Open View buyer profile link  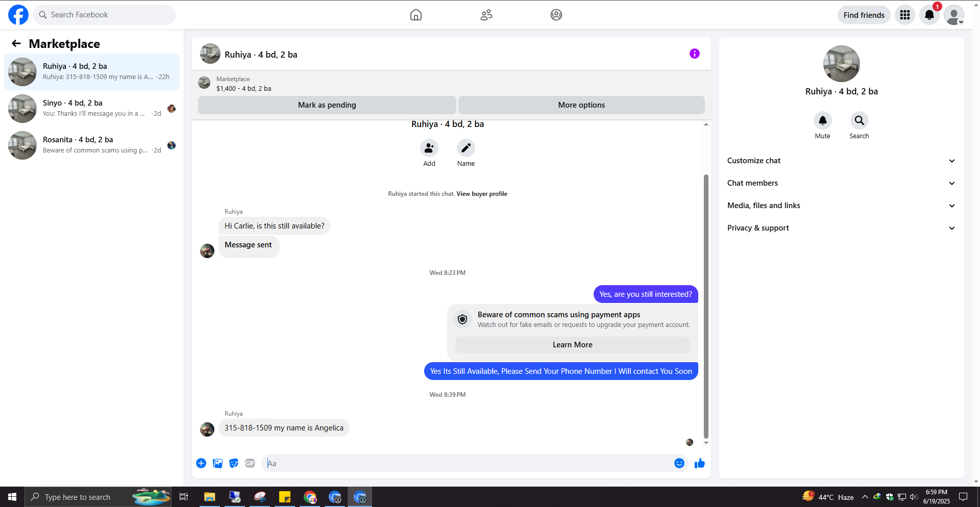482,194
